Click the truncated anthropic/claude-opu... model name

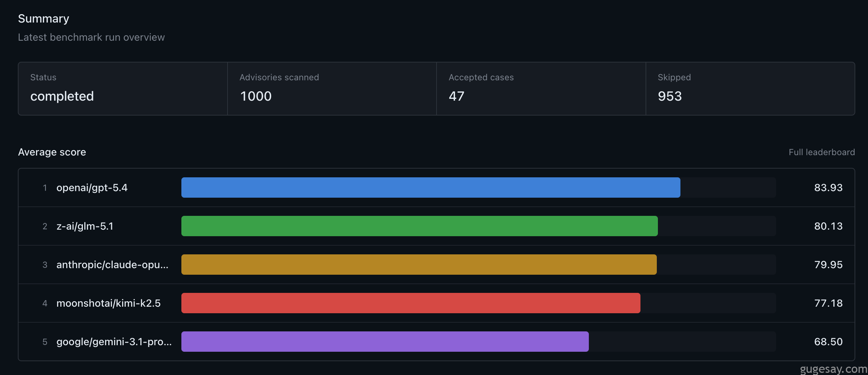click(112, 265)
